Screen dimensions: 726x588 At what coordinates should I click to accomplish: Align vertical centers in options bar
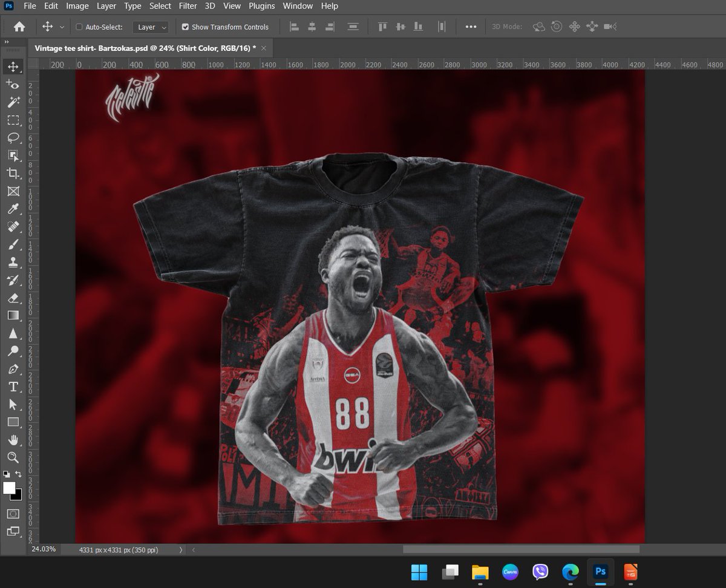[400, 27]
